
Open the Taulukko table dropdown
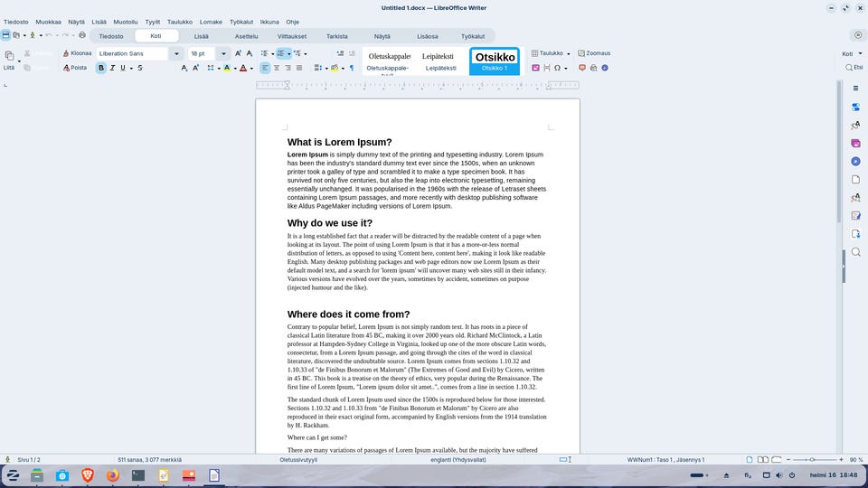pyautogui.click(x=570, y=53)
